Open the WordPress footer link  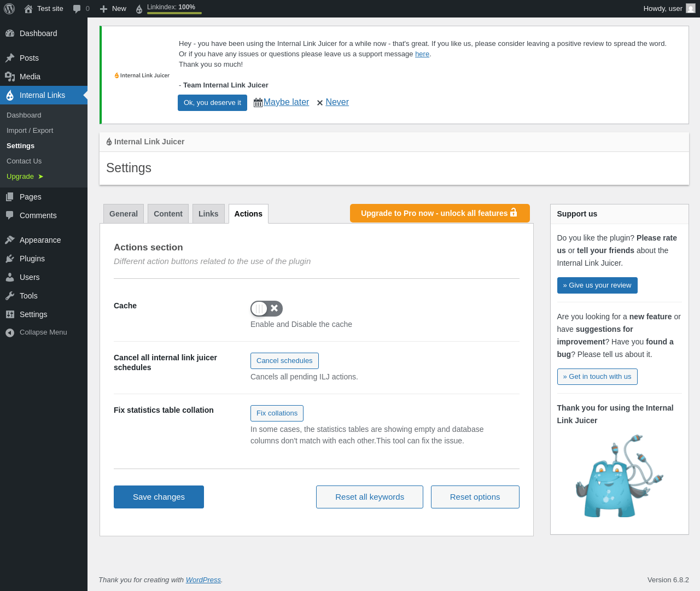click(203, 580)
